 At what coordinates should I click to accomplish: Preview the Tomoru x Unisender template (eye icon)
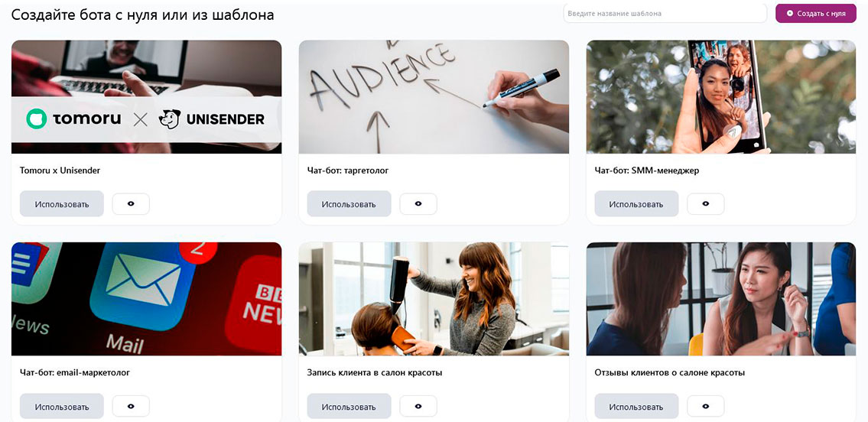(131, 203)
